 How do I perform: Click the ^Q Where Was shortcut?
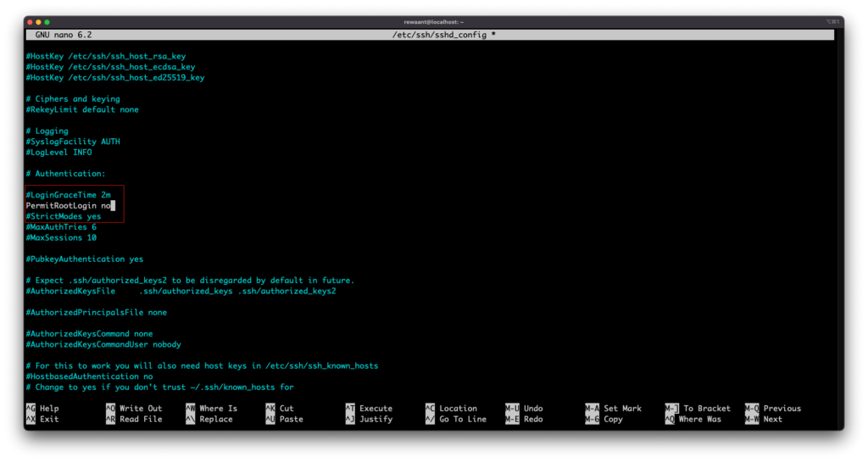point(693,419)
